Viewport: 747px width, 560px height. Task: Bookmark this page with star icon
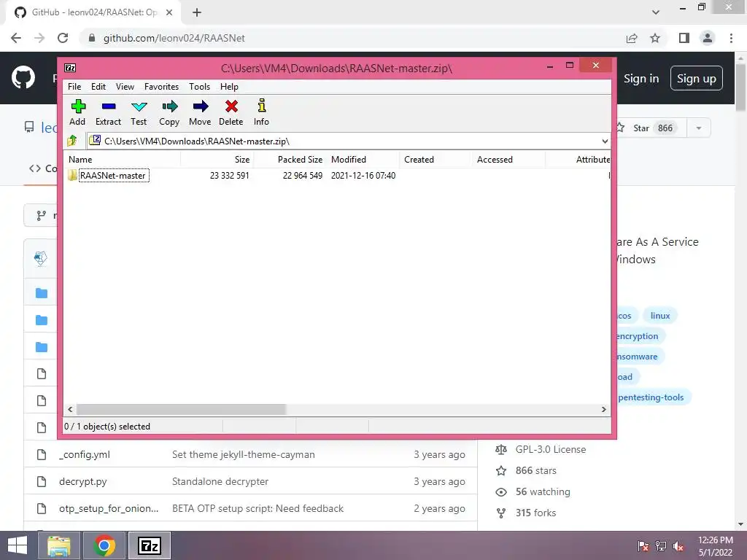click(x=655, y=38)
